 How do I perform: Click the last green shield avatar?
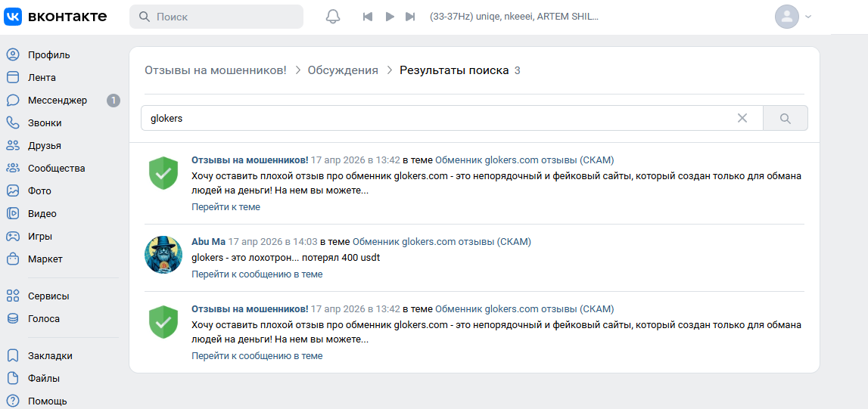point(163,322)
